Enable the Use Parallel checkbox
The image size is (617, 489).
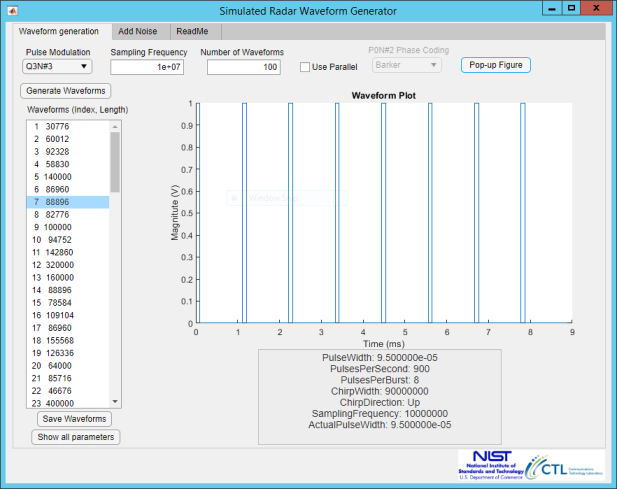(305, 67)
